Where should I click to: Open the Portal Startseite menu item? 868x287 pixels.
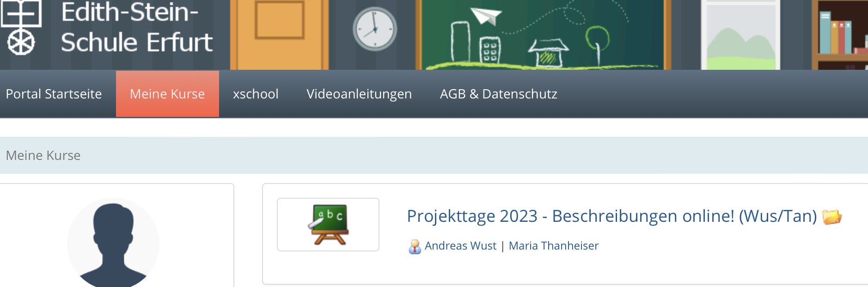click(x=54, y=94)
